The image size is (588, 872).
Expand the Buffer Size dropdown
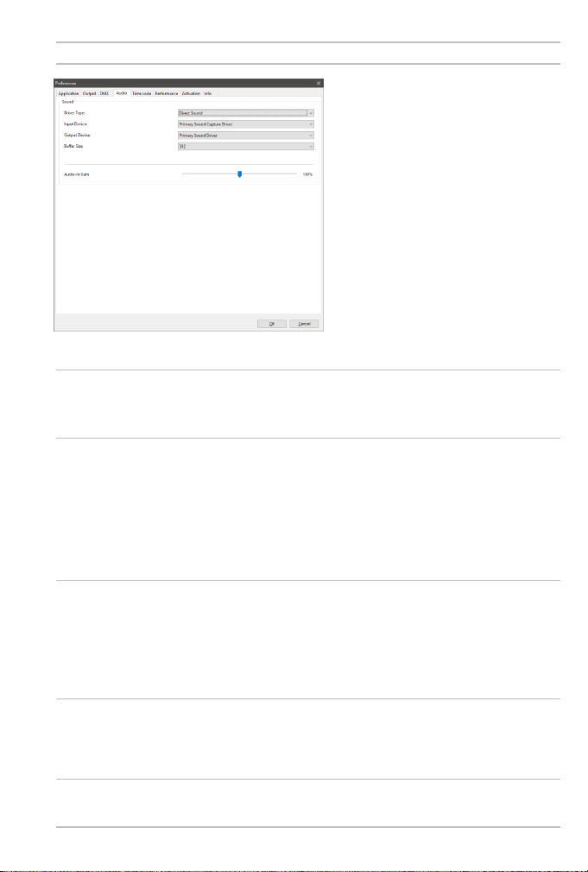[x=246, y=146]
